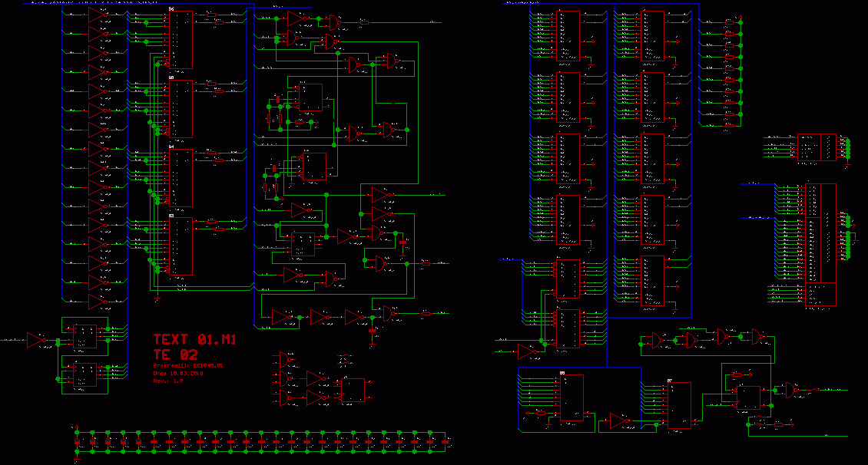Select the "TE 02" title label
This screenshot has height=465, width=868.
point(175,355)
